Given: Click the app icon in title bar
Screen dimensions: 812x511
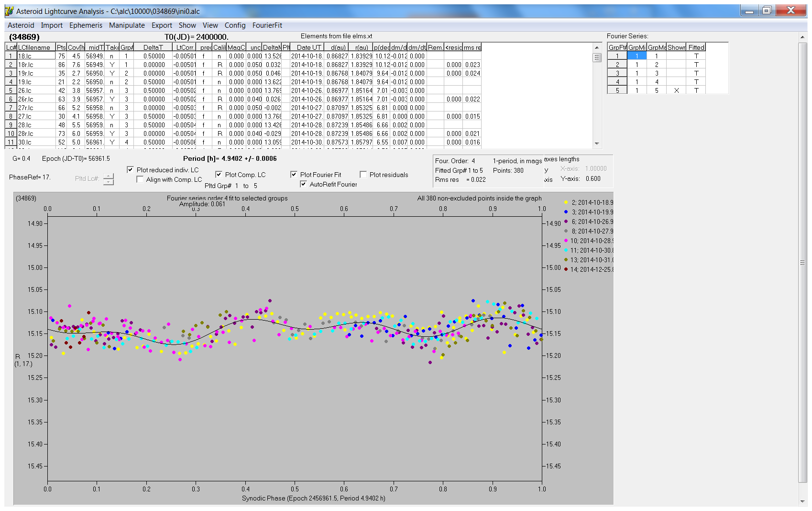Looking at the screenshot, I should pos(9,11).
